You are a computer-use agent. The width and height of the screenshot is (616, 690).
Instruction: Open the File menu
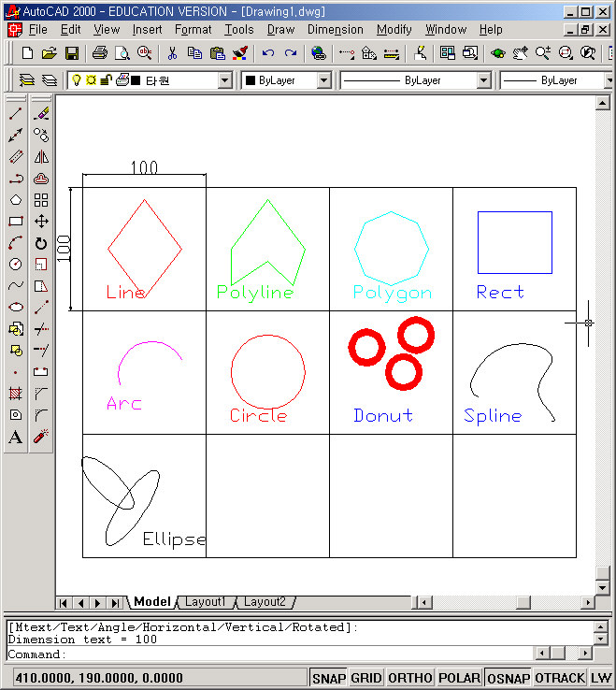37,30
